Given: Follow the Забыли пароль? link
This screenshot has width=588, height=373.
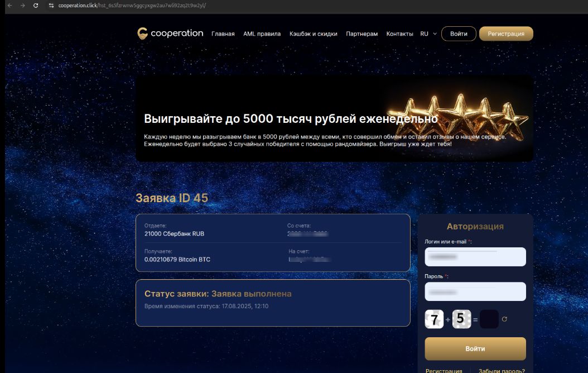Looking at the screenshot, I should (502, 370).
